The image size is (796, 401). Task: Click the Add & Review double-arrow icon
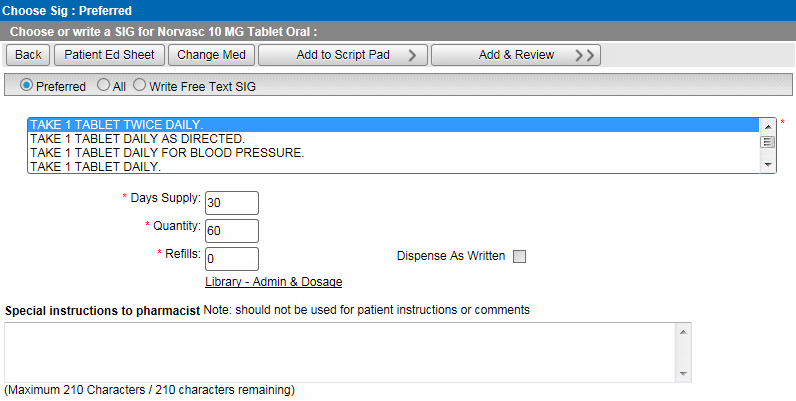pyautogui.click(x=584, y=55)
